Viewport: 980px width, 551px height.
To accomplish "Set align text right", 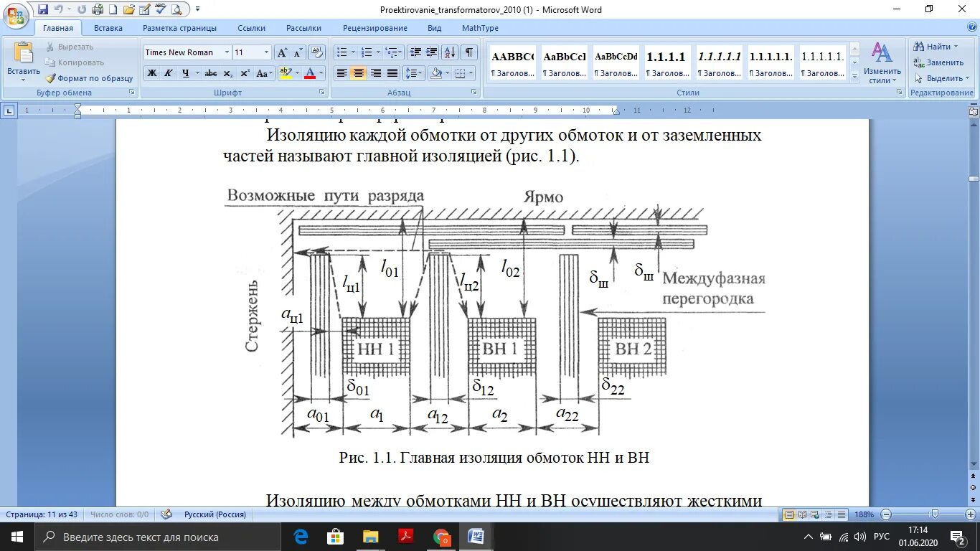I will (x=375, y=73).
